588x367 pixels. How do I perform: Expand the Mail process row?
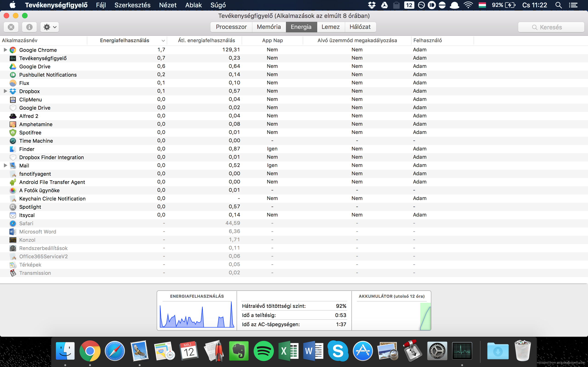click(5, 165)
